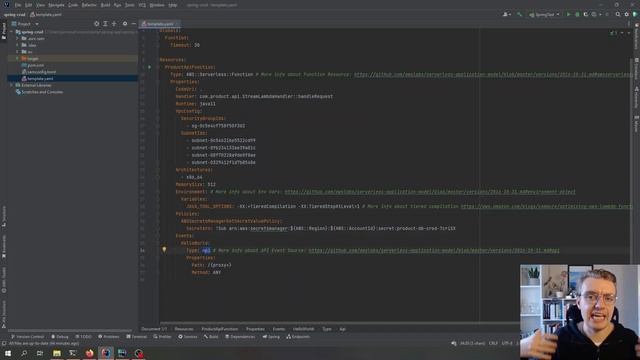This screenshot has width=640, height=360.
Task: Open the Edit menu
Action: click(x=29, y=5)
